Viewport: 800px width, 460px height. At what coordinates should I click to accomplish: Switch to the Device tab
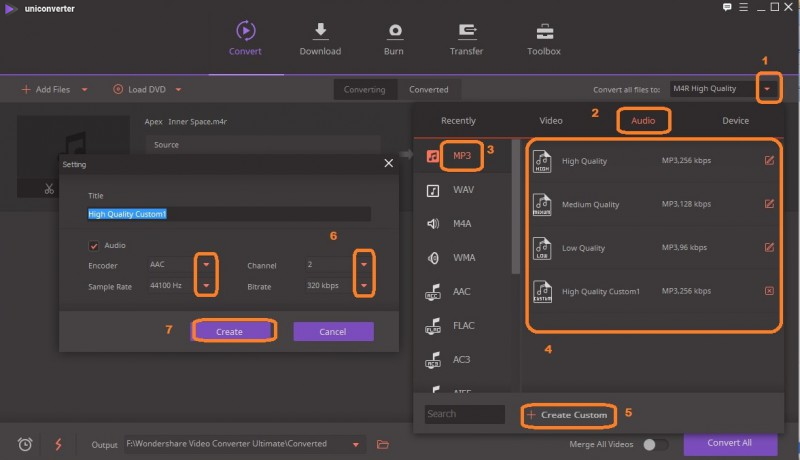(x=735, y=121)
